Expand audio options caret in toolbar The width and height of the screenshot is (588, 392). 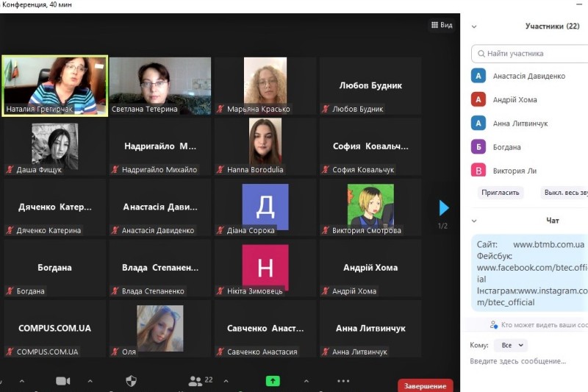[x=22, y=381]
